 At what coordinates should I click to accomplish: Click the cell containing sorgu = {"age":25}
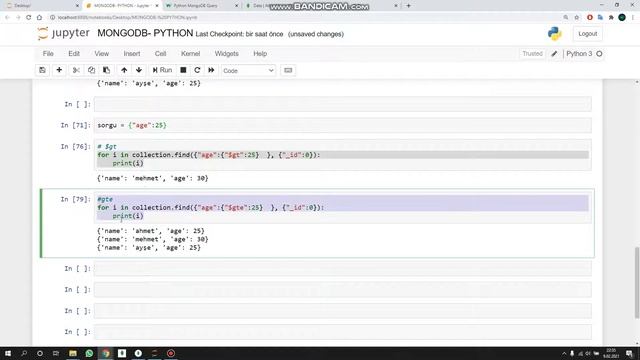coord(342,125)
